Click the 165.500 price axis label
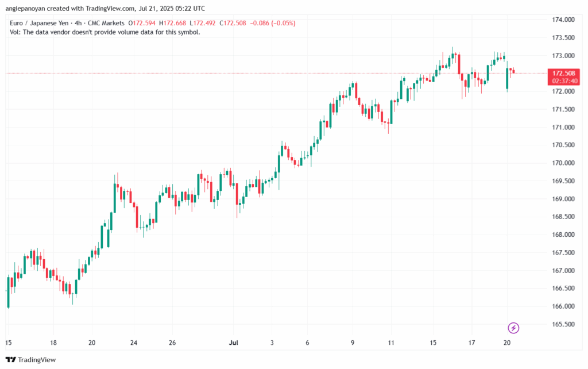This screenshot has width=588, height=369. (563, 325)
